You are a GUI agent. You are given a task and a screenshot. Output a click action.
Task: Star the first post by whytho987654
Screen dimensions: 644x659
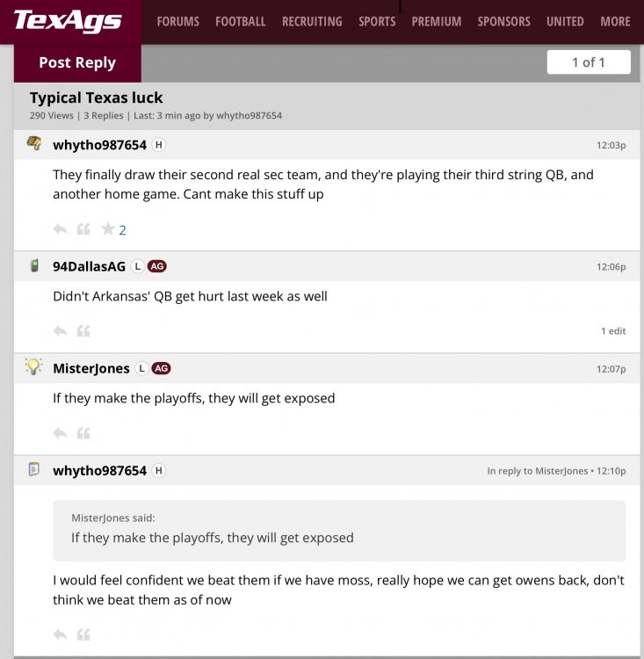pyautogui.click(x=108, y=229)
